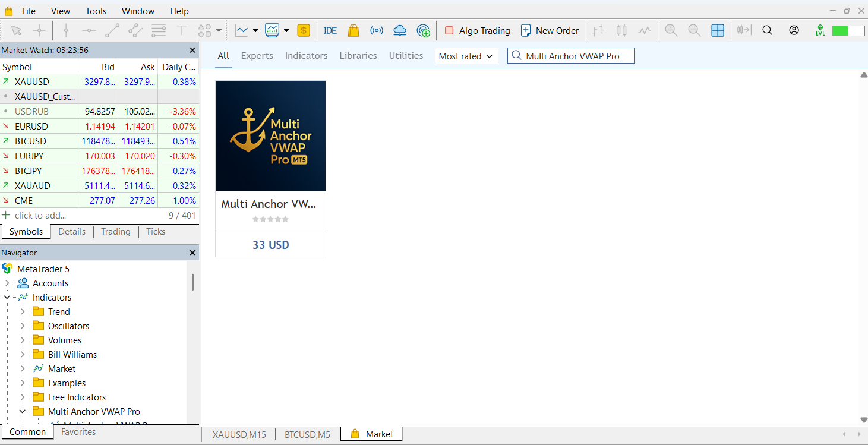Open the user account profile icon
The width and height of the screenshot is (868, 445).
click(x=794, y=30)
